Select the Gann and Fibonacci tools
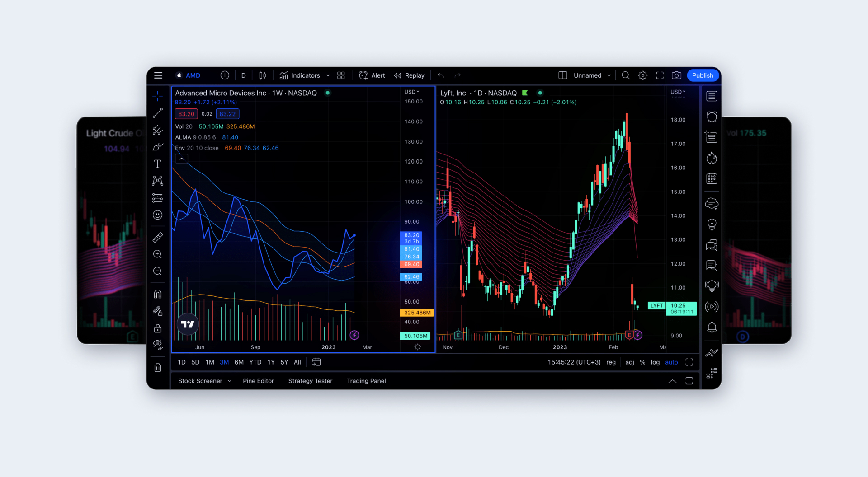868x477 pixels. 157,130
